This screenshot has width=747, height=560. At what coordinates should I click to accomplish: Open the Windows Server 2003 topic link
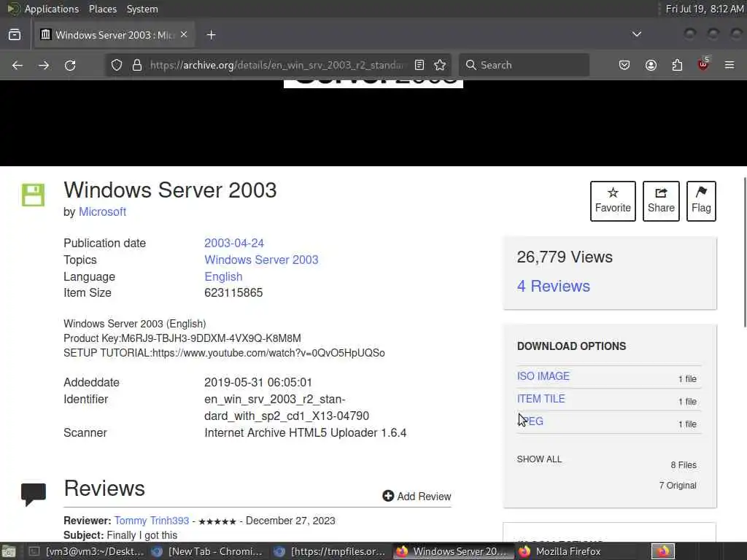click(261, 260)
